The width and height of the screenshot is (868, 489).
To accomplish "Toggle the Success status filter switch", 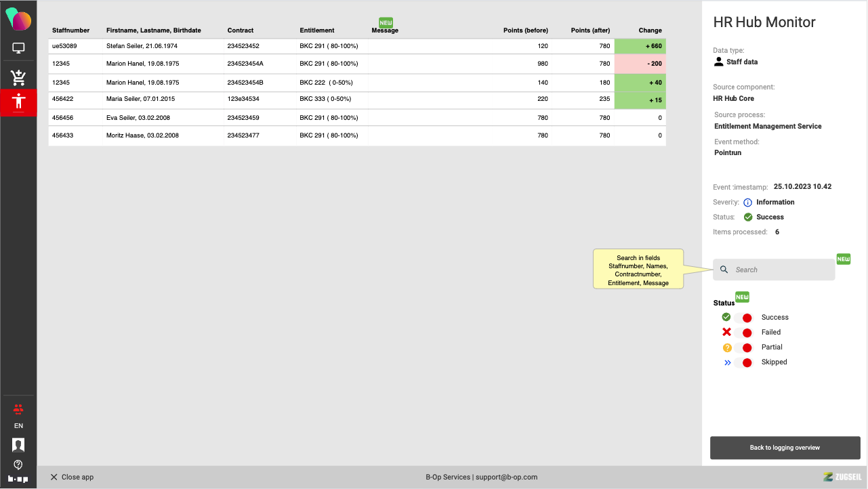I will 743,318.
